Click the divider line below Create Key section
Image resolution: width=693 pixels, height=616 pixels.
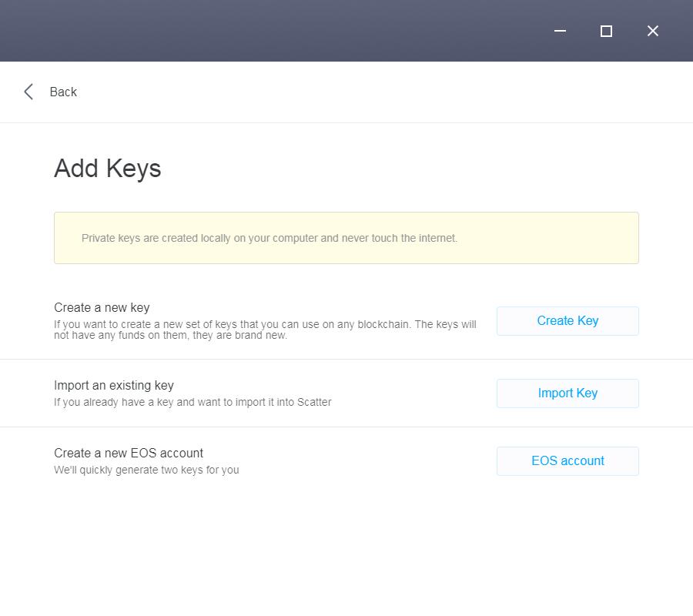tap(346, 359)
